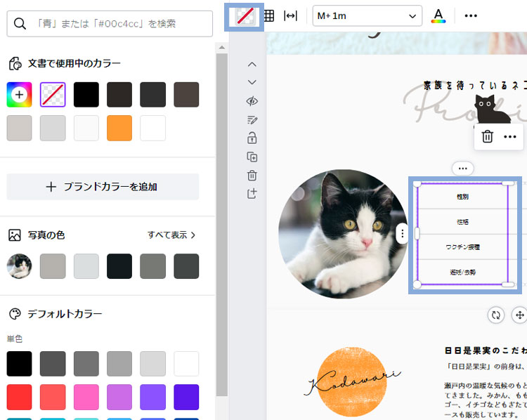The height and width of the screenshot is (420, 527).
Task: Add a page with the plus-page icon
Action: 252,194
